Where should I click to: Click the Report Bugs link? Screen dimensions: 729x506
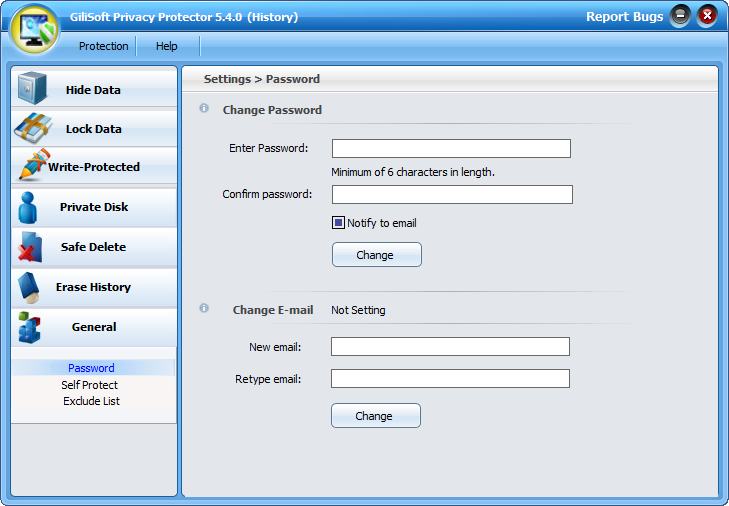(624, 17)
